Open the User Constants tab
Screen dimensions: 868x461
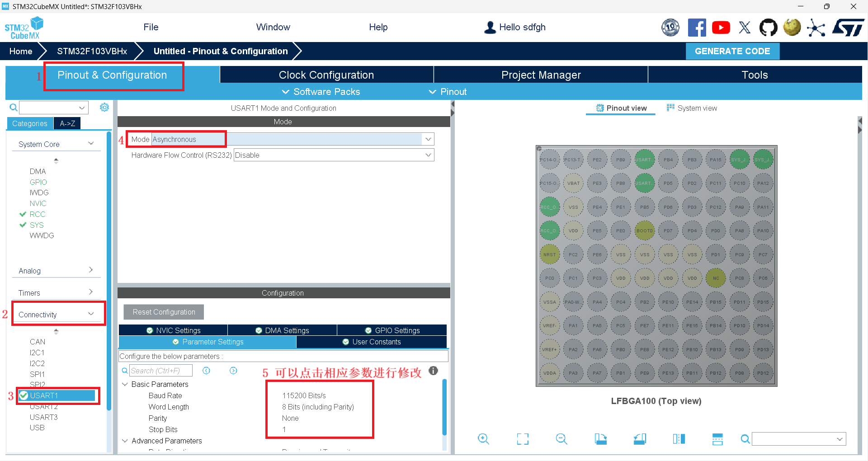(x=372, y=342)
